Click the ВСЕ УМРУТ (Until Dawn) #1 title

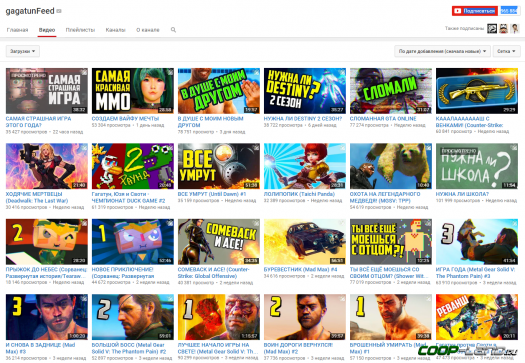[x=212, y=194]
